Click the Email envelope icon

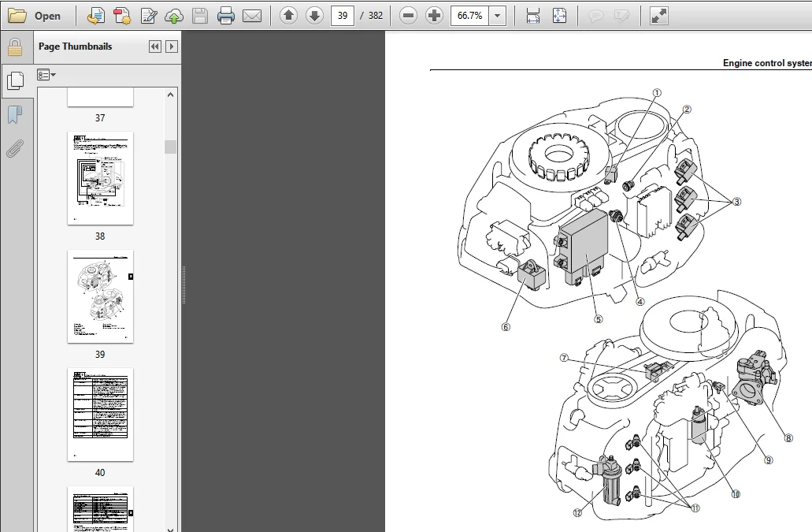coord(252,16)
